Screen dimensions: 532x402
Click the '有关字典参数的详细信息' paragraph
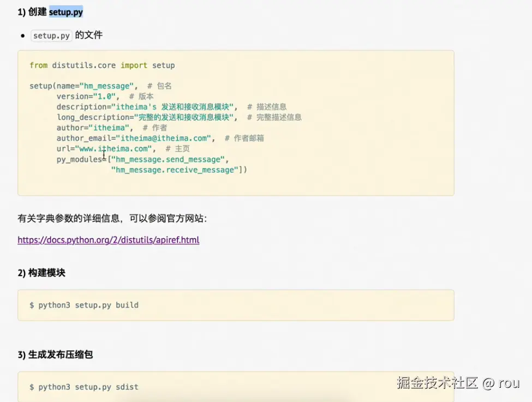(112, 218)
